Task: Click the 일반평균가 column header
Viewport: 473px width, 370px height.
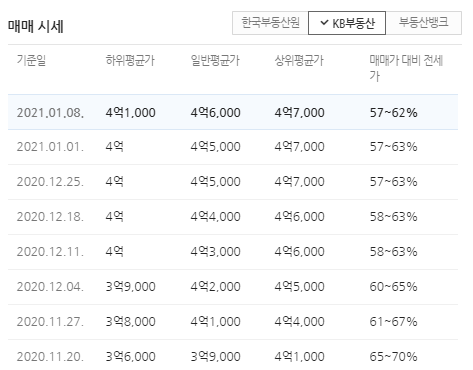Action: click(215, 60)
